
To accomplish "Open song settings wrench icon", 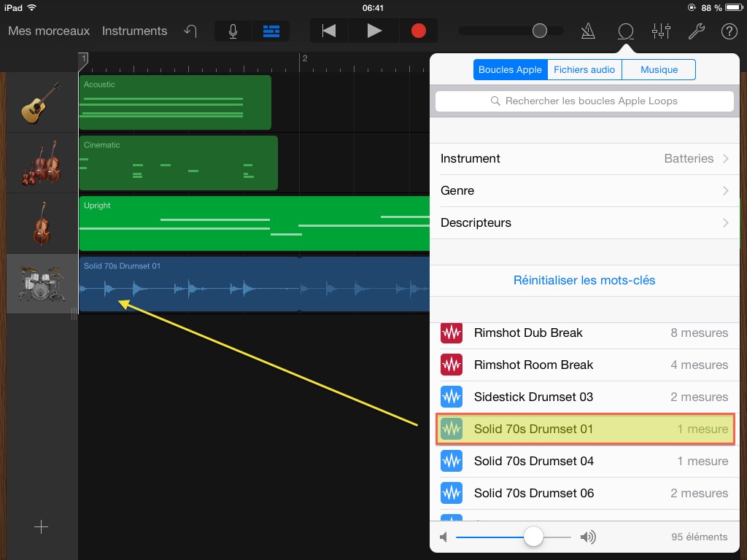I will coord(697,31).
